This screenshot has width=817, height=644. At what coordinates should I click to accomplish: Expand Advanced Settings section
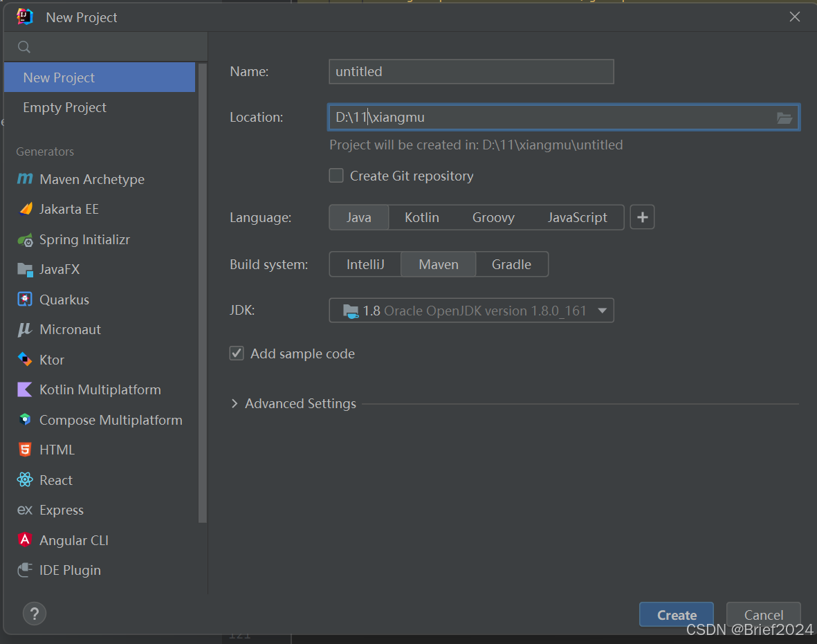click(235, 403)
